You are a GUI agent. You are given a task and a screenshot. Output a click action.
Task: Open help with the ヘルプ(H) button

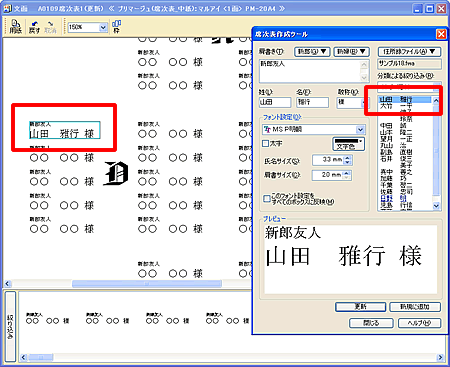(419, 323)
